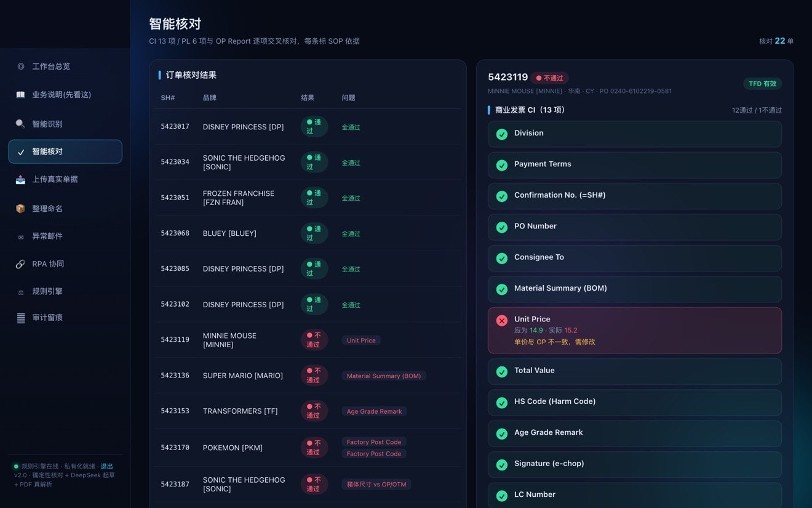Click green check icon on HS Code

(x=502, y=402)
